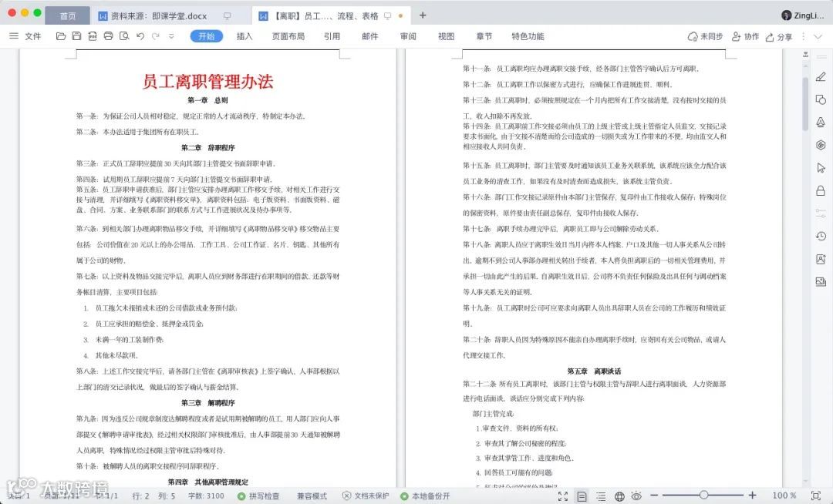Click the contact card icon in sidebar
The width and height of the screenshot is (833, 504).
[x=821, y=259]
